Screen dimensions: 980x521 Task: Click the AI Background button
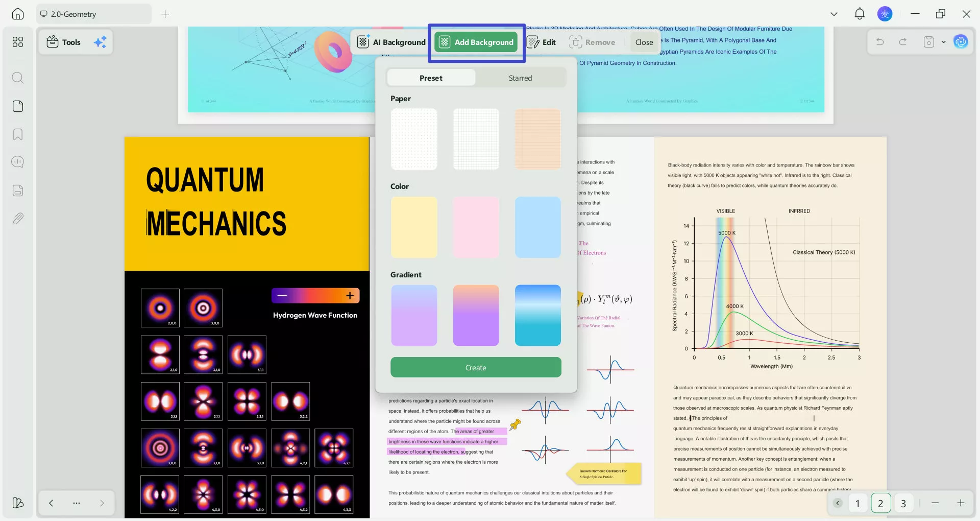[x=392, y=42]
